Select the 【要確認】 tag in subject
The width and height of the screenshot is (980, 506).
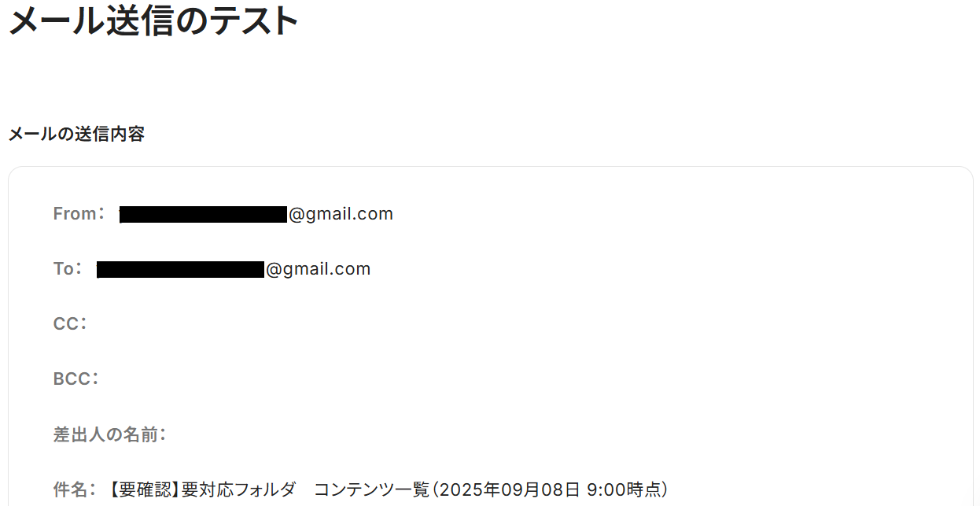pos(144,489)
